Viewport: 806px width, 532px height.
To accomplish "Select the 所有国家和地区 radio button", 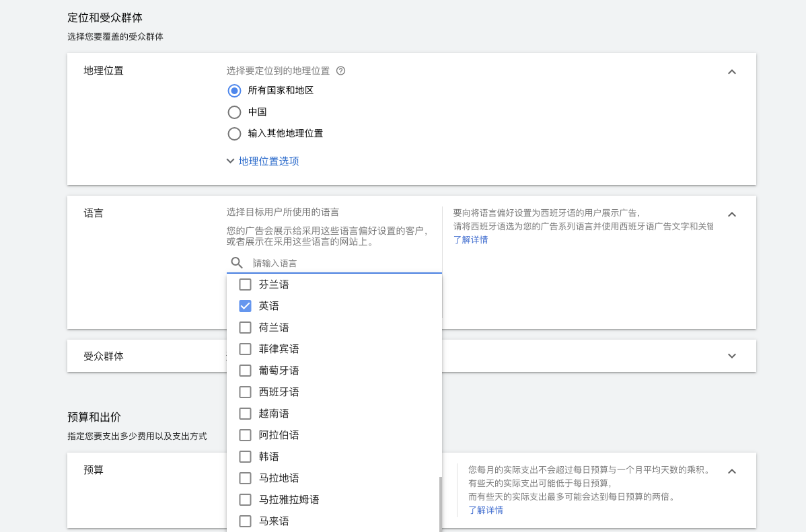I will coord(234,91).
